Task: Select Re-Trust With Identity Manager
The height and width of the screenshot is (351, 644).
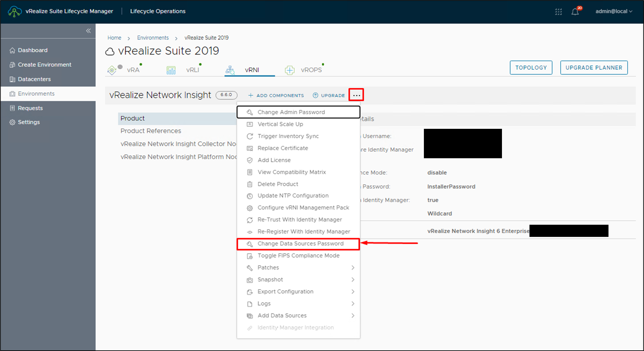Action: 298,220
